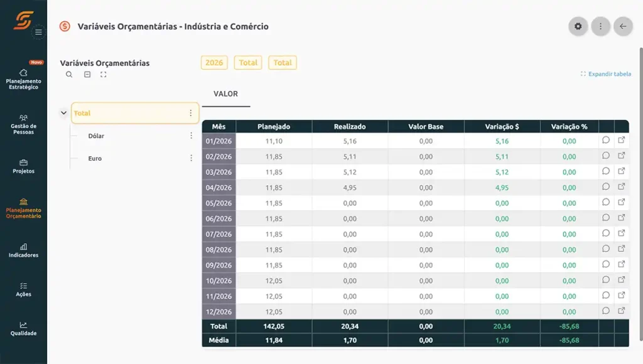Click the 09/2026 month cell
This screenshot has height=364, width=643.
pos(219,265)
